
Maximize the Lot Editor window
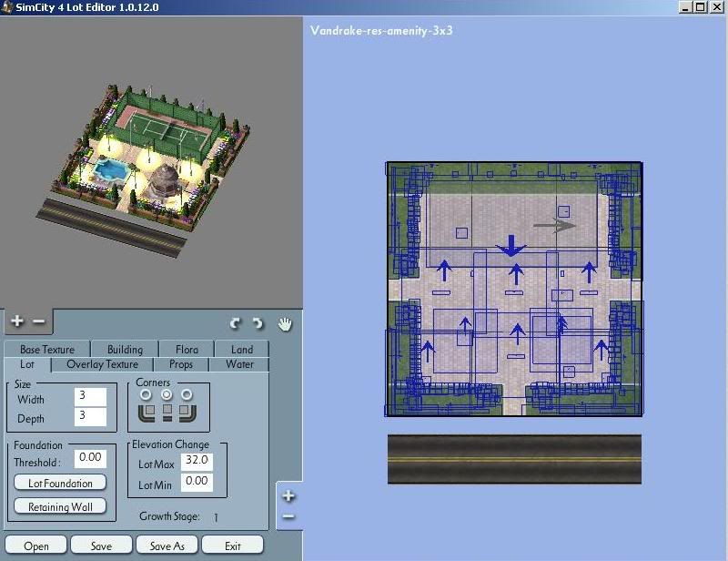(x=700, y=7)
